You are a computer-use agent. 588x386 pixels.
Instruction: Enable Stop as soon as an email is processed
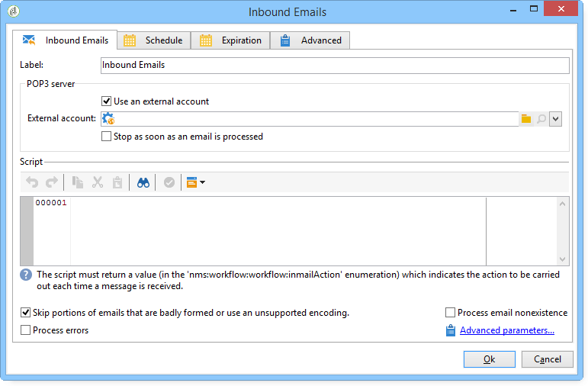tap(107, 137)
